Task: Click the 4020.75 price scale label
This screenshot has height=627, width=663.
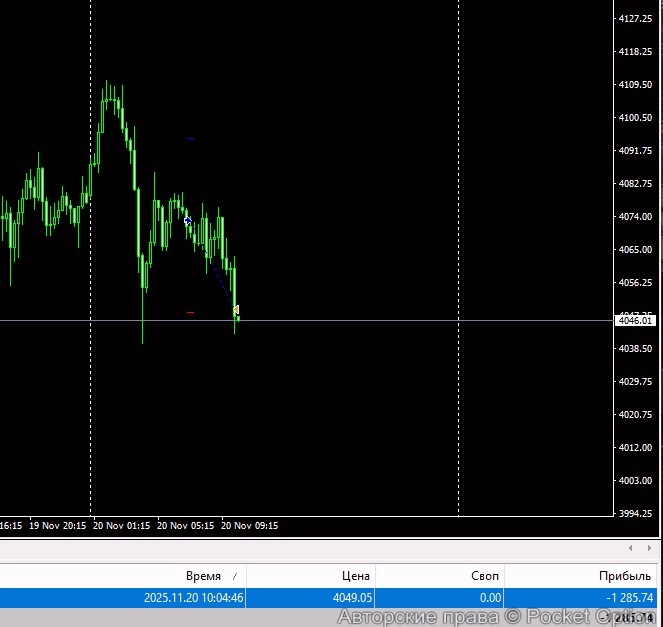Action: [x=635, y=414]
